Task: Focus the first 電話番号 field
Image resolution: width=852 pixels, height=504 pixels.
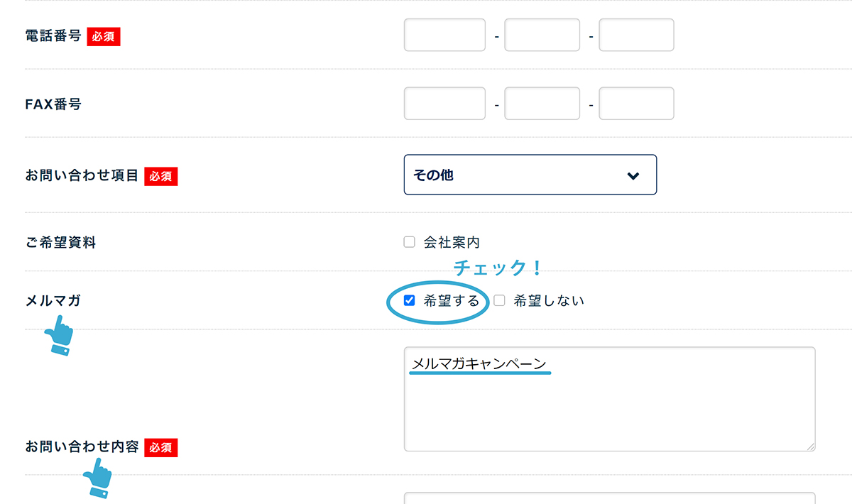Action: click(x=444, y=35)
